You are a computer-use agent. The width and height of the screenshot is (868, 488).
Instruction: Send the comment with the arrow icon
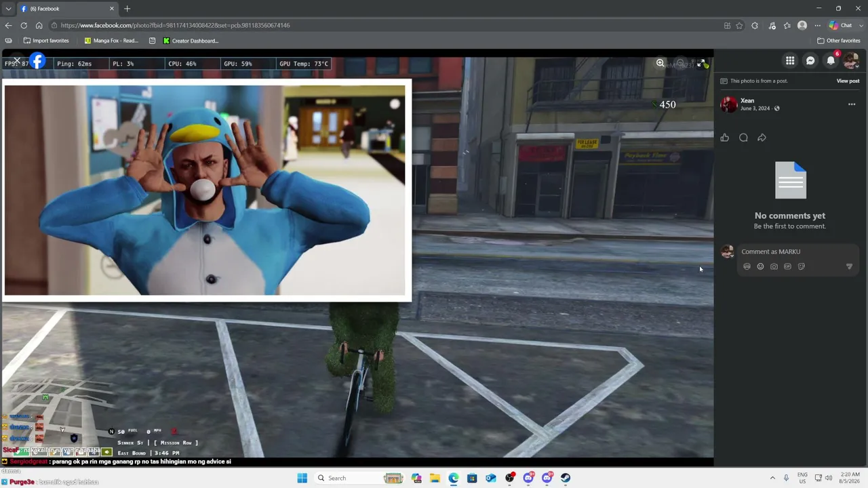click(849, 266)
